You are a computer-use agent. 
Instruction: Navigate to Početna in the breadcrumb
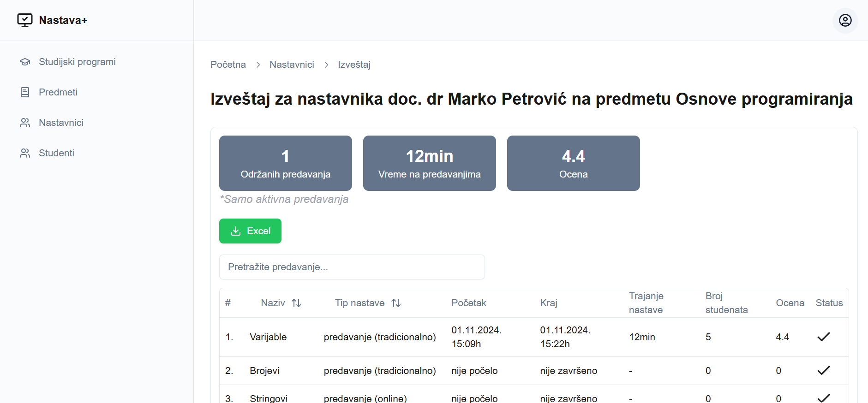(228, 65)
